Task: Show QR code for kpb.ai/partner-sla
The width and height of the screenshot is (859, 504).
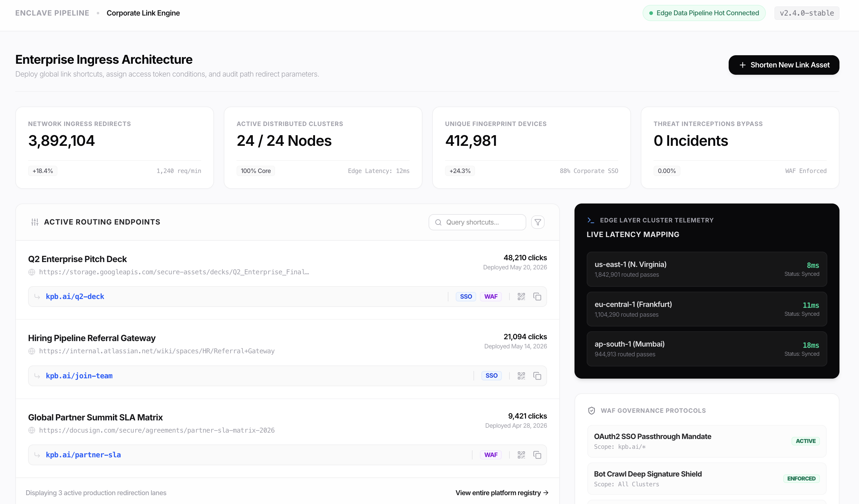Action: [x=521, y=455]
